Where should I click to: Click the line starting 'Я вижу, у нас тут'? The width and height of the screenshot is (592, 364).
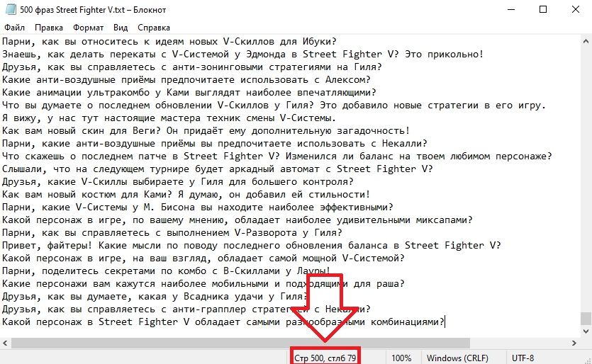point(169,118)
